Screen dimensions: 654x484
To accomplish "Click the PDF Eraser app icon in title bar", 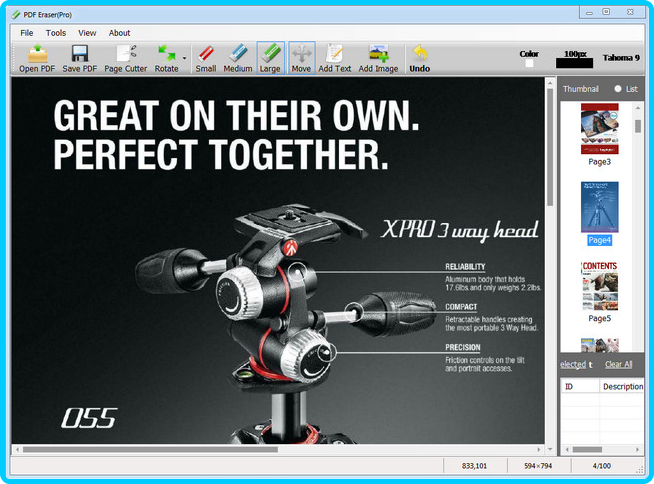I will click(16, 15).
